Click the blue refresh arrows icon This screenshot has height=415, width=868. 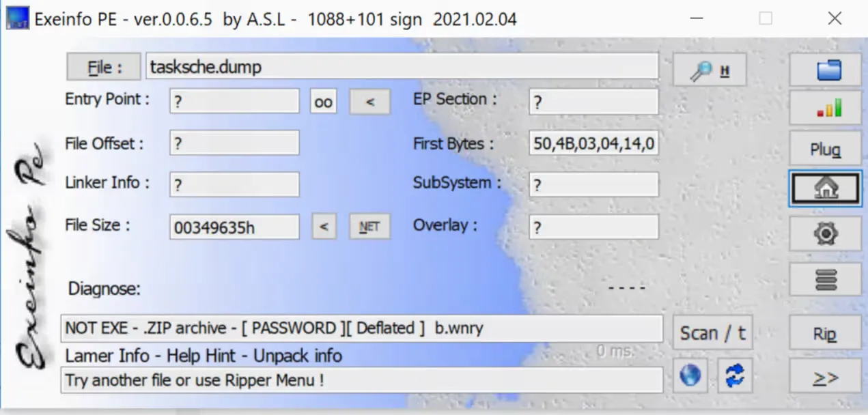734,375
